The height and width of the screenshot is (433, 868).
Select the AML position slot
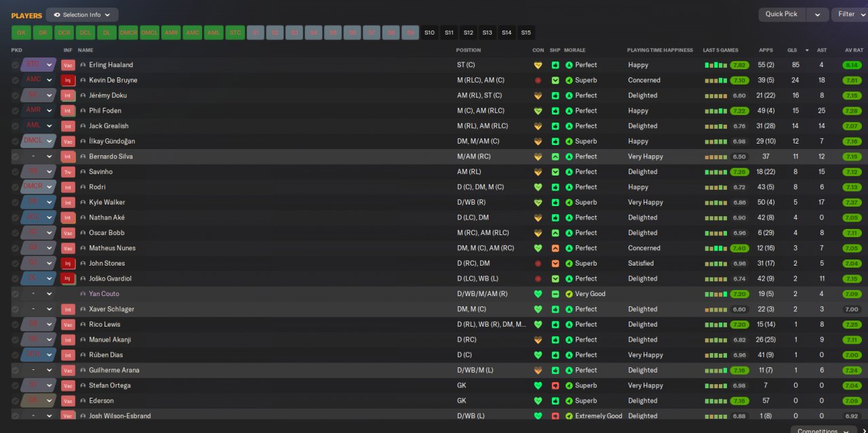coord(214,33)
